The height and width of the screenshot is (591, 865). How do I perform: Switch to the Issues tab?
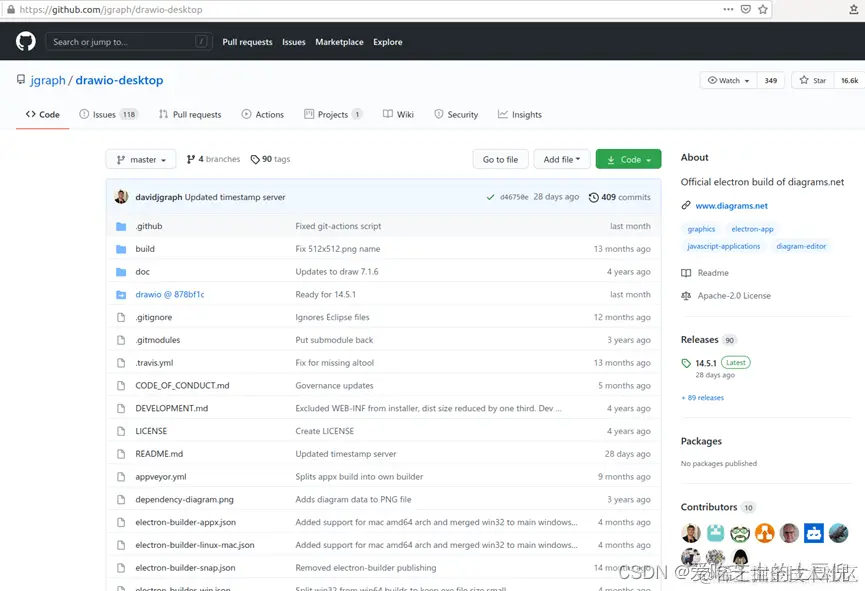point(109,114)
